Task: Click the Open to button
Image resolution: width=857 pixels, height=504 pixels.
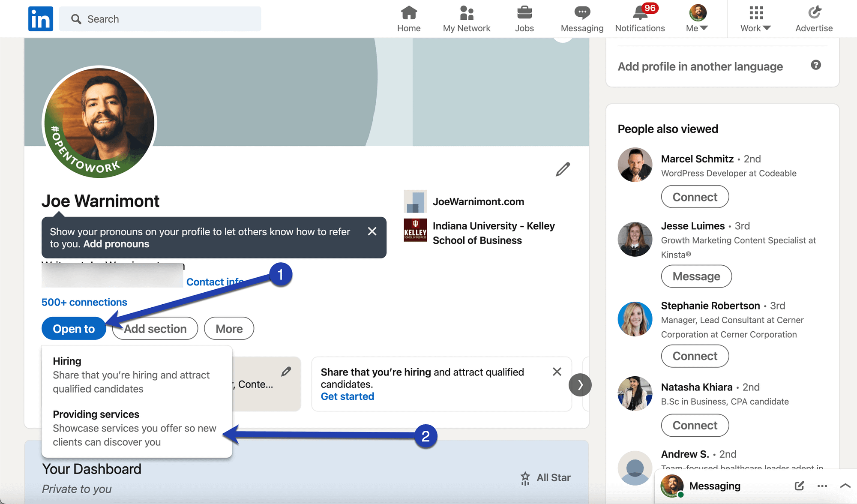Action: point(74,329)
